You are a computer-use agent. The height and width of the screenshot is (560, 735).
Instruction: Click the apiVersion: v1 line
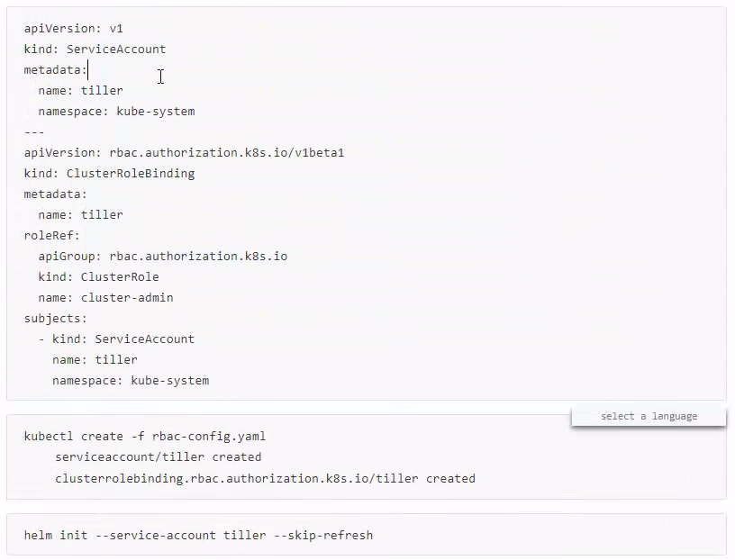click(70, 28)
